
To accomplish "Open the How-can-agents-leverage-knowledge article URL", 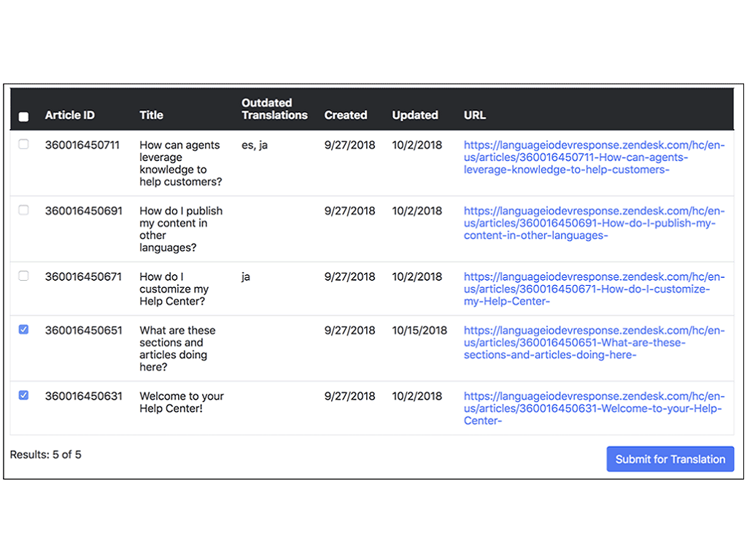I will pyautogui.click(x=594, y=157).
